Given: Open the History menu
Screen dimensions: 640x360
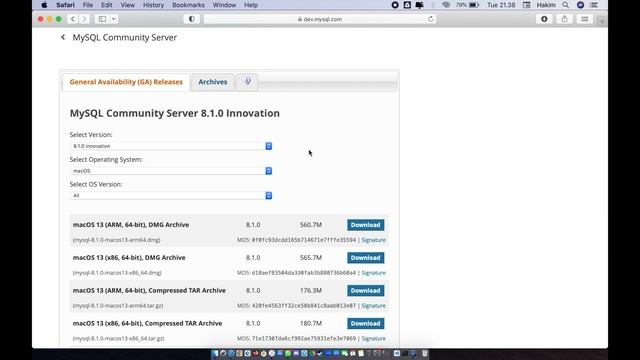Looking at the screenshot, I should [x=153, y=5].
